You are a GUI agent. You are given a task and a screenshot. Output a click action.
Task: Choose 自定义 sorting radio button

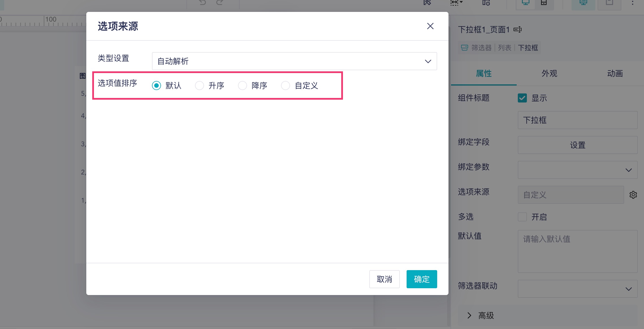pos(285,86)
